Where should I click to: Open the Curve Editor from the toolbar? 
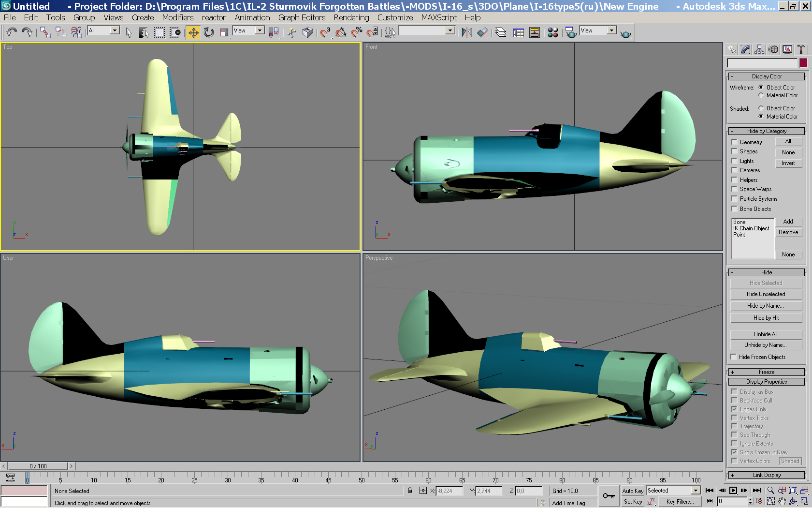(x=519, y=32)
